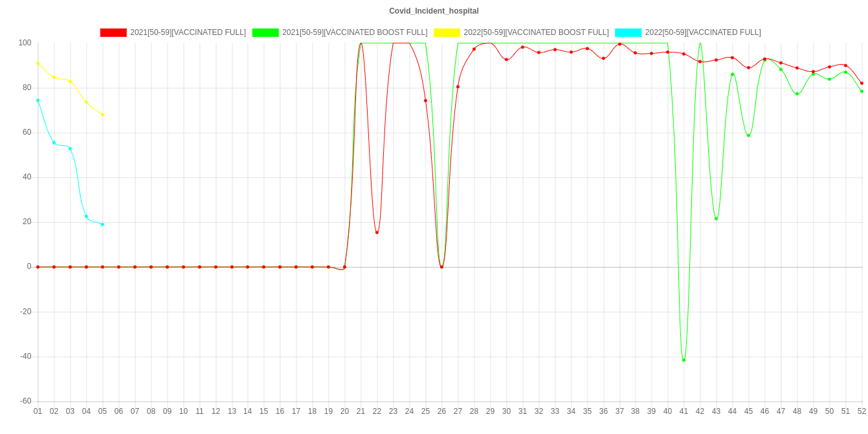Select the cyan data point at week 04

86,216
